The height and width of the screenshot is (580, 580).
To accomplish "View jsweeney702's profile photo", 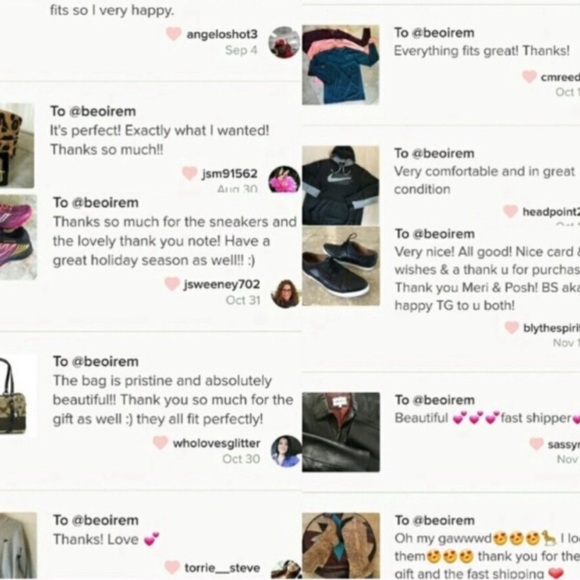I will point(286,294).
